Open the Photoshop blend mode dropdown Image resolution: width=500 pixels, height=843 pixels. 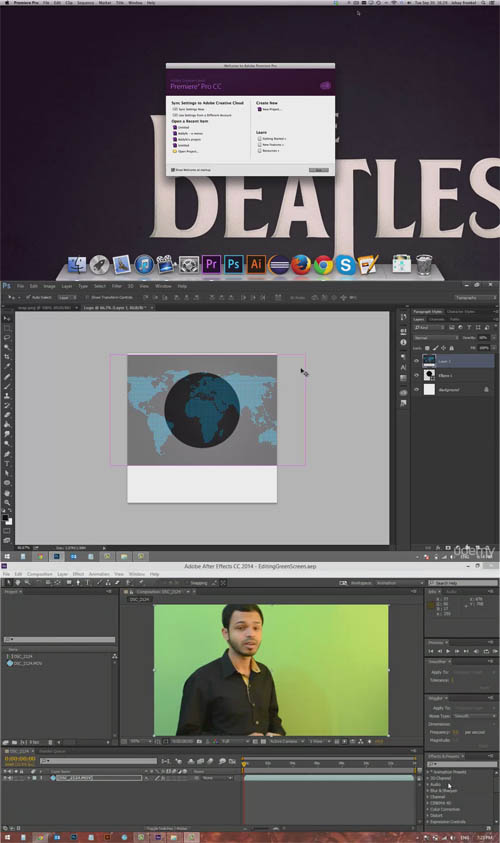(x=436, y=338)
